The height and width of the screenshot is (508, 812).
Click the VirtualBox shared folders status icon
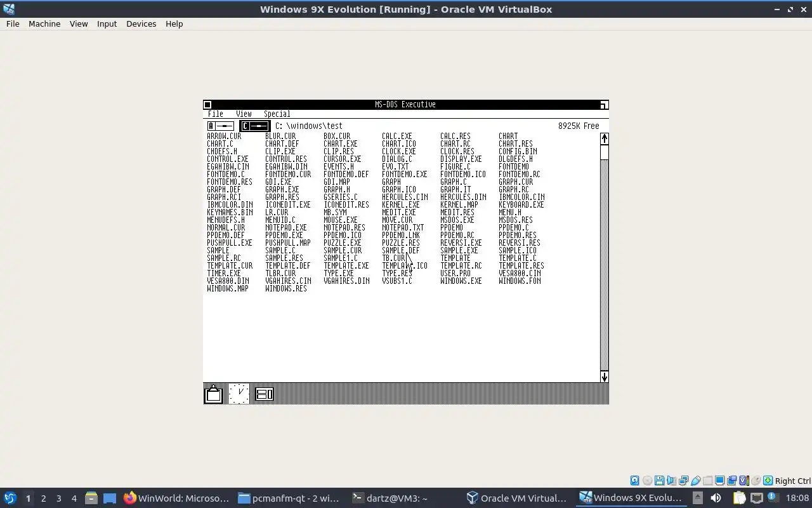pos(707,481)
